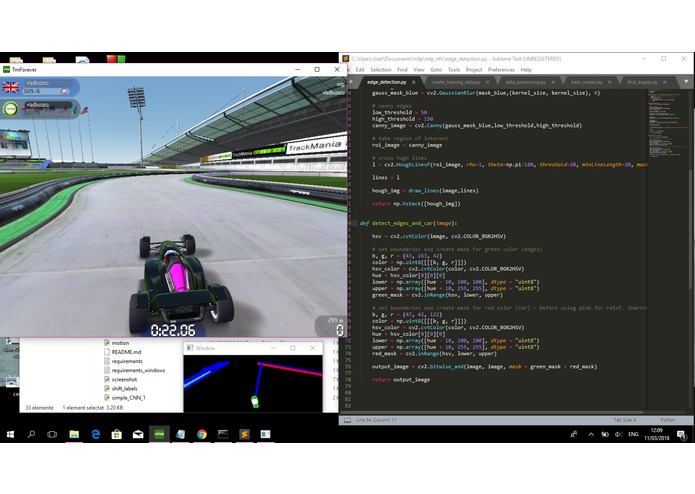
Task: Open taskbar search magnifier
Action: coord(31,434)
